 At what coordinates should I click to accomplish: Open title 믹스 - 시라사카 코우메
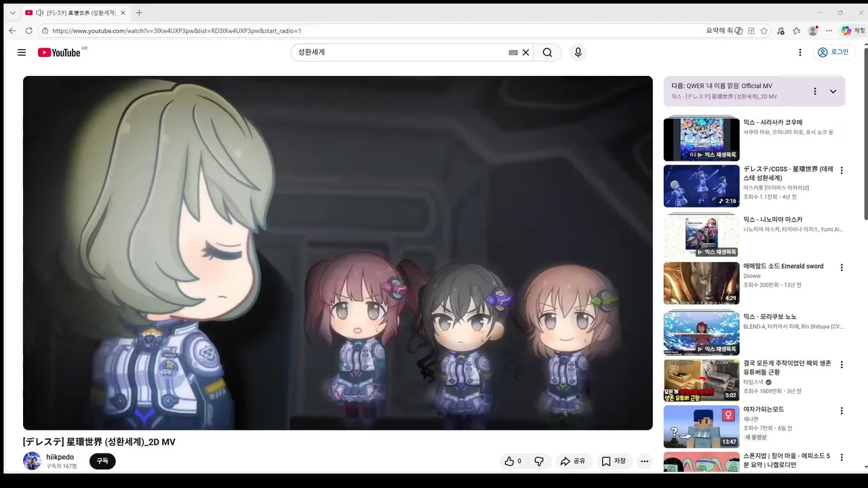point(772,123)
